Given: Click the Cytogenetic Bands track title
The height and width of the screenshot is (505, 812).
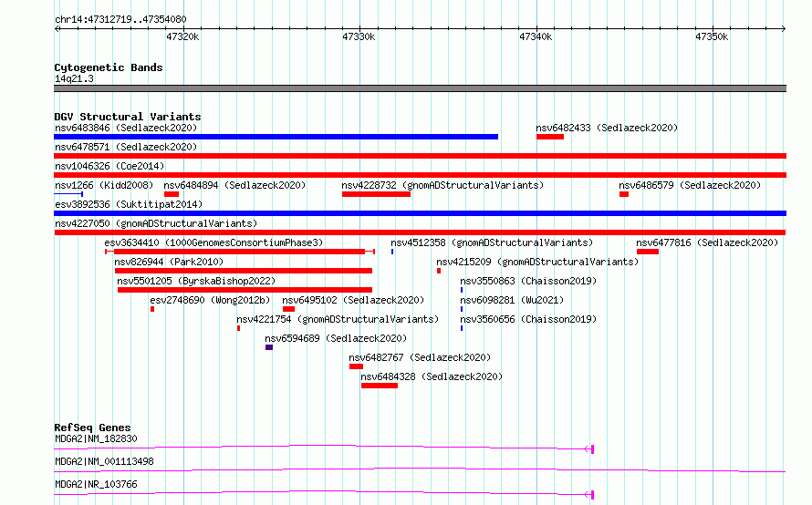Looking at the screenshot, I should pyautogui.click(x=109, y=67).
